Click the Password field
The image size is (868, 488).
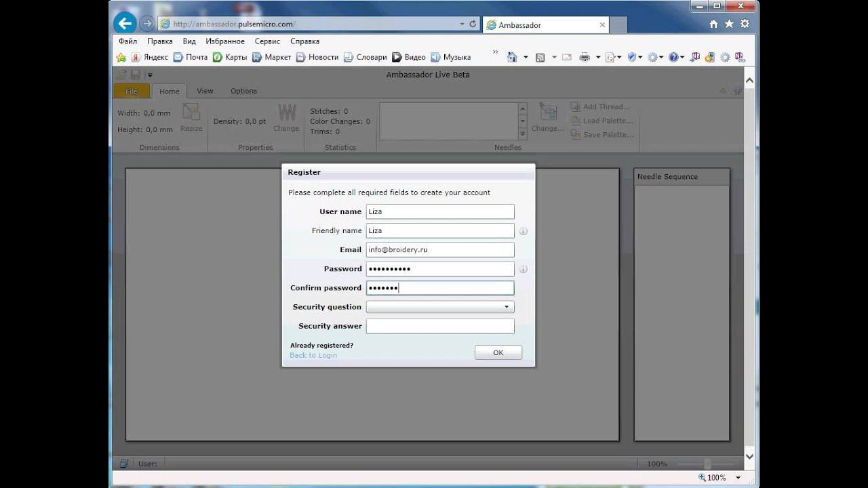point(440,268)
